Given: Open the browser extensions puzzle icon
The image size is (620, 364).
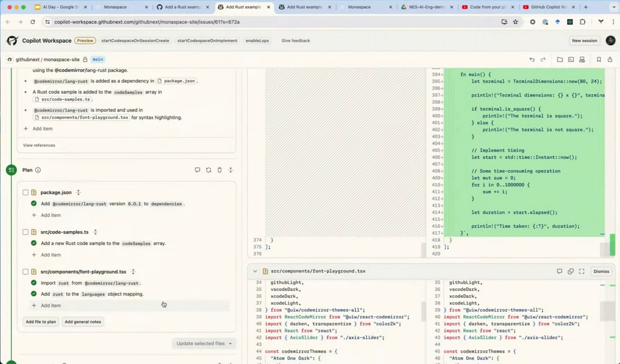Looking at the screenshot, I should click(x=583, y=22).
